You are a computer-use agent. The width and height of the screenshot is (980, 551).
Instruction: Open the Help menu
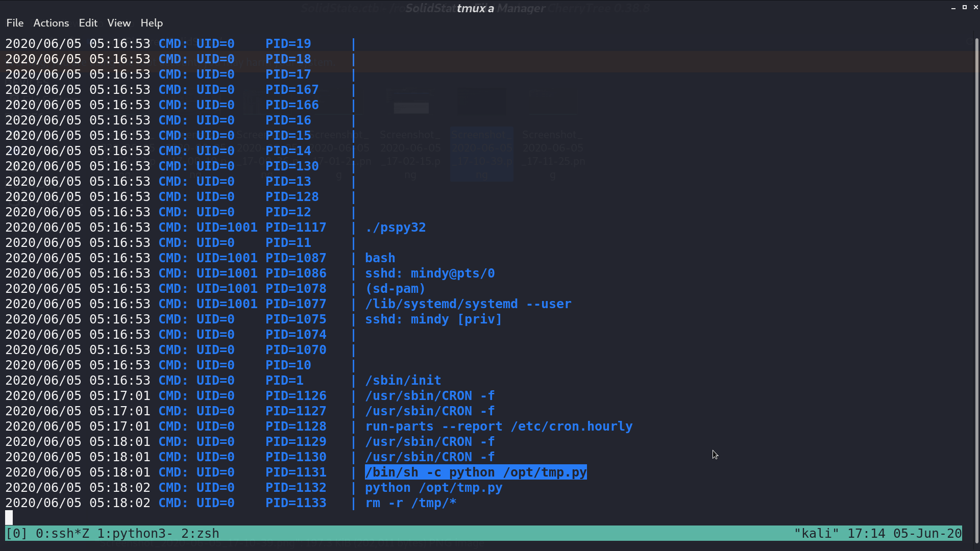(152, 23)
